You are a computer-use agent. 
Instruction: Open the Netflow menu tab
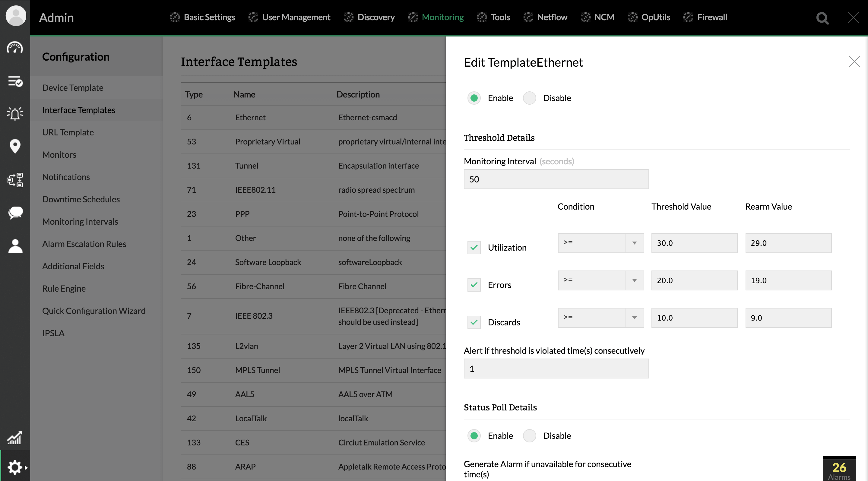[552, 17]
